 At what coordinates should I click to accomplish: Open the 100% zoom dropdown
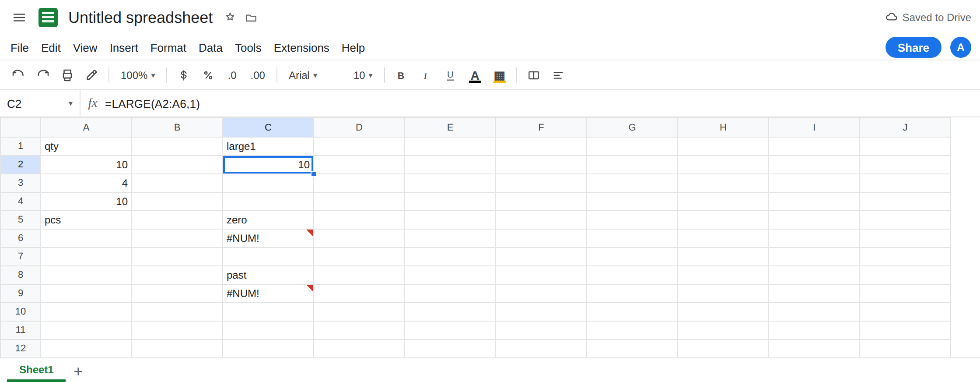pos(138,75)
